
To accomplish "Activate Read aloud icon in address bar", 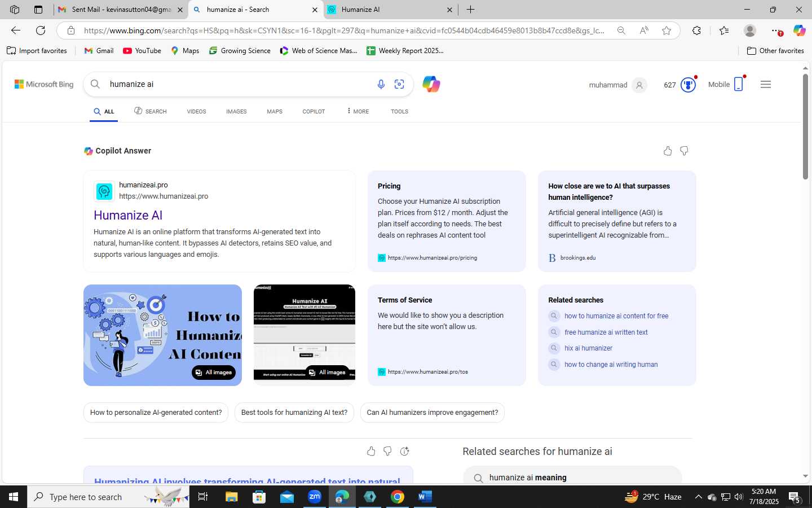I will click(643, 30).
